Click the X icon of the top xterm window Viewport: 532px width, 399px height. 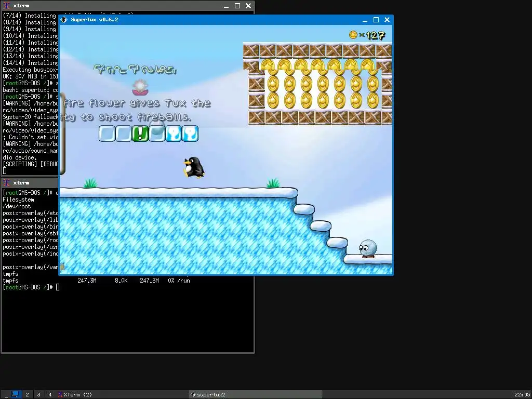pos(6,6)
